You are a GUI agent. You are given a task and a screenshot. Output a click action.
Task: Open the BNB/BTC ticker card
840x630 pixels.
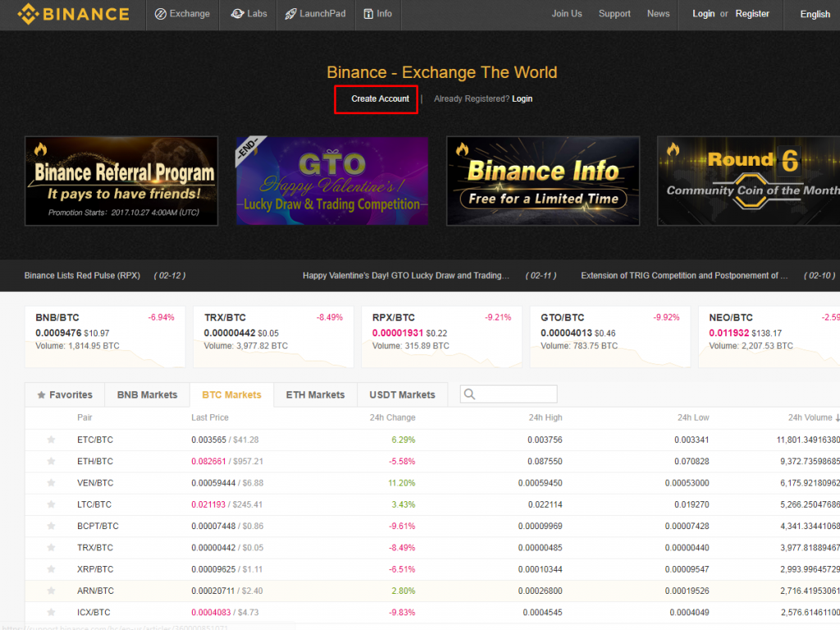105,337
